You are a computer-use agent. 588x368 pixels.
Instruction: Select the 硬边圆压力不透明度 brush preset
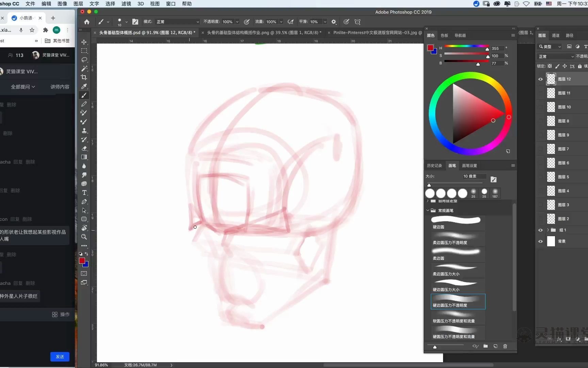tap(458, 302)
